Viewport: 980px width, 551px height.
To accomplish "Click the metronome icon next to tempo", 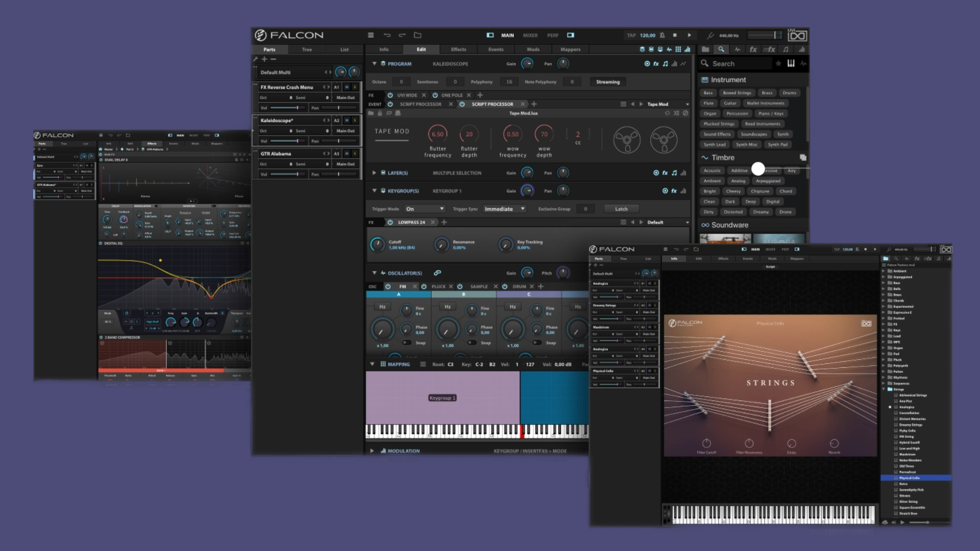I will 662,35.
